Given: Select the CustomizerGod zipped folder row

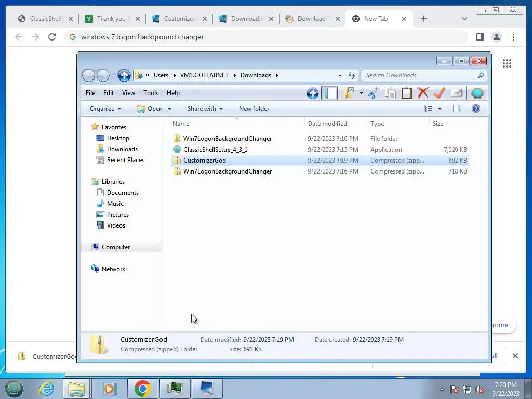Looking at the screenshot, I should (x=320, y=161).
